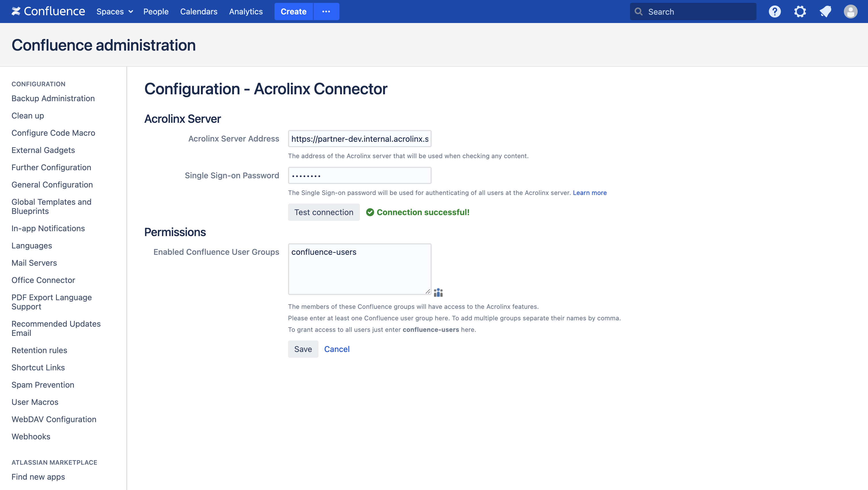Open the user profile avatar

coord(850,12)
